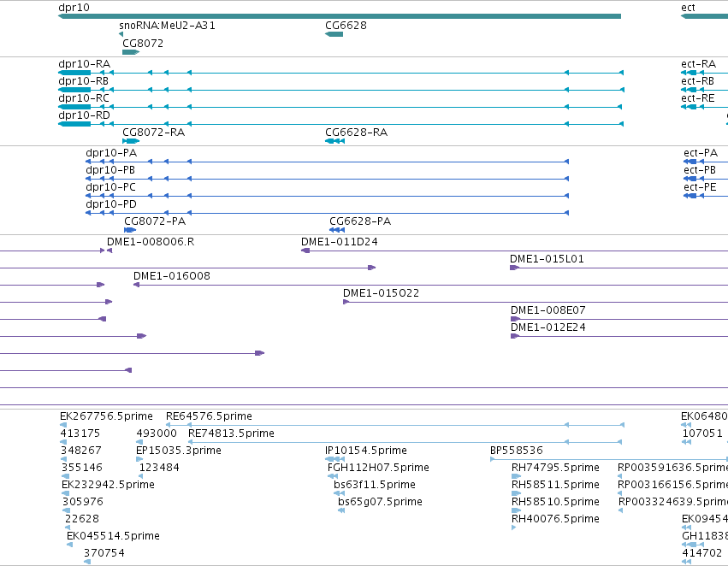Viewport: 728px width, 566px height.
Task: Click the dpr10-PA protein track
Action: point(328,162)
